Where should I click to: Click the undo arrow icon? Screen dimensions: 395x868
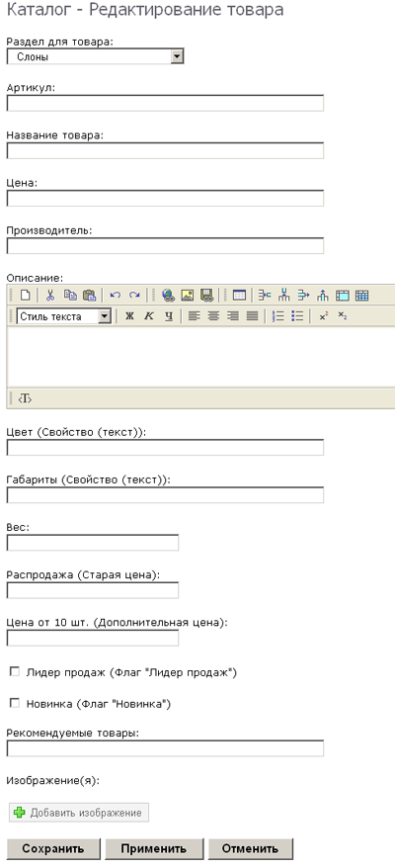tap(116, 295)
